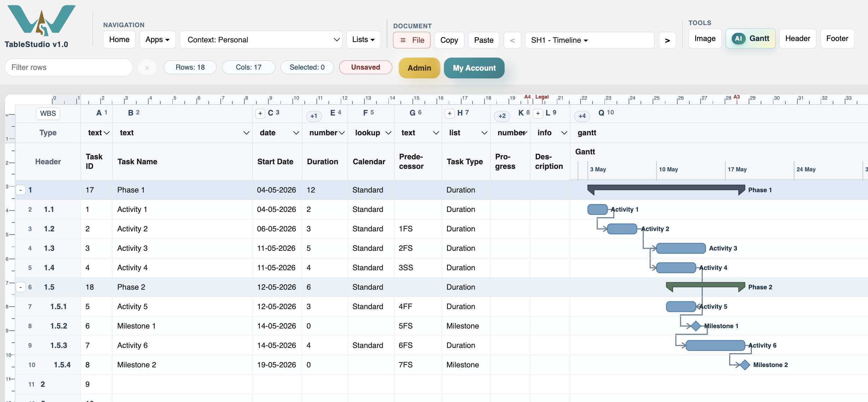Click the plus icon next to column H

coord(449,113)
